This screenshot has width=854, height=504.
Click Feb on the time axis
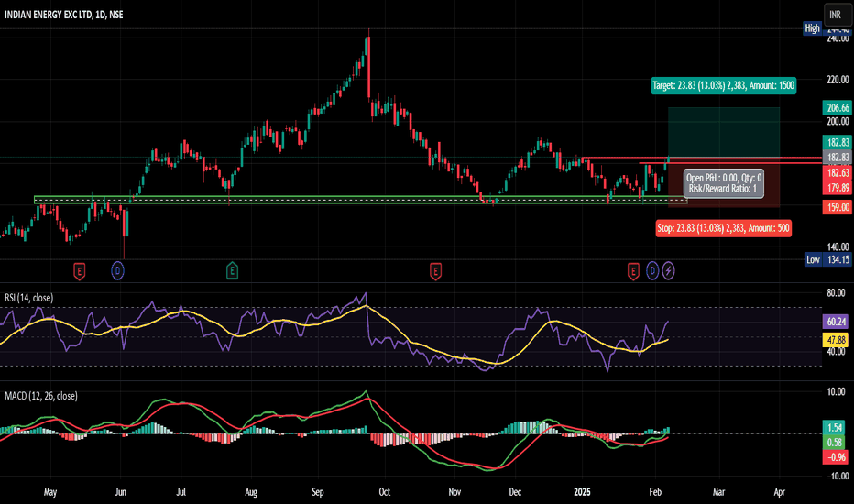(655, 492)
